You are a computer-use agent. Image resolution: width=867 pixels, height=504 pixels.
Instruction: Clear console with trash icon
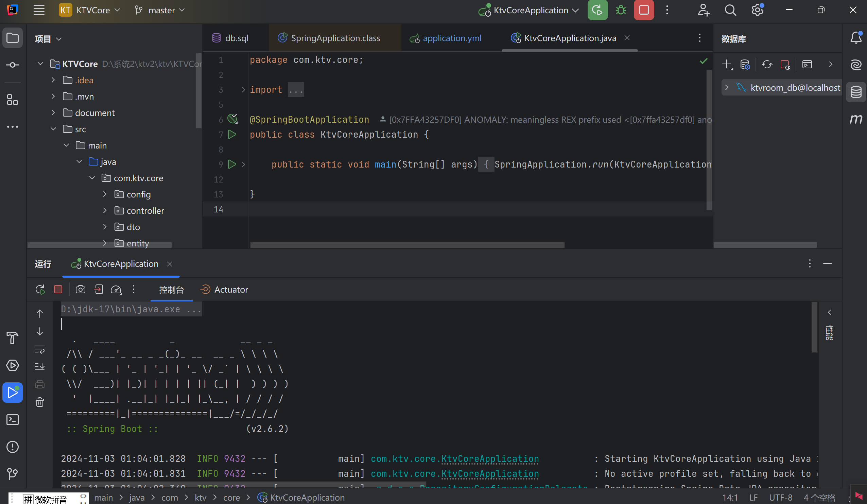(40, 402)
